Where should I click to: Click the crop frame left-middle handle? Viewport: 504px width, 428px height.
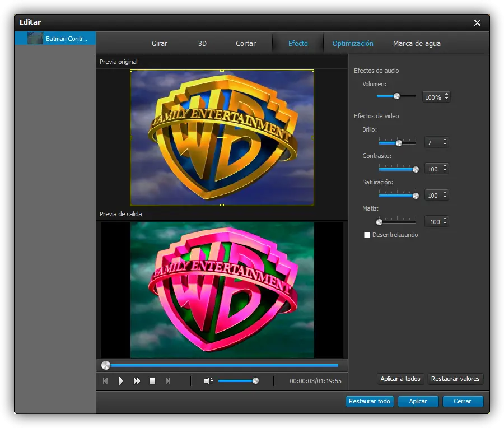(x=131, y=138)
